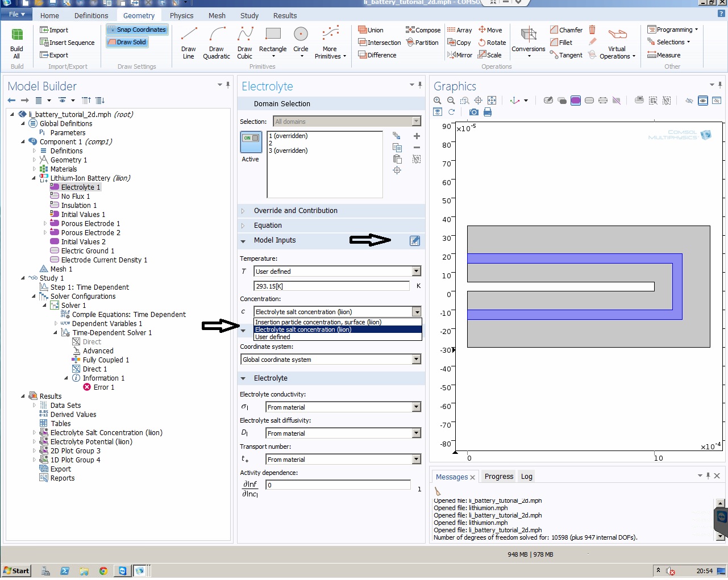Select 'User defined' in concentration list
Viewport: 728px width, 580px height.
point(273,337)
